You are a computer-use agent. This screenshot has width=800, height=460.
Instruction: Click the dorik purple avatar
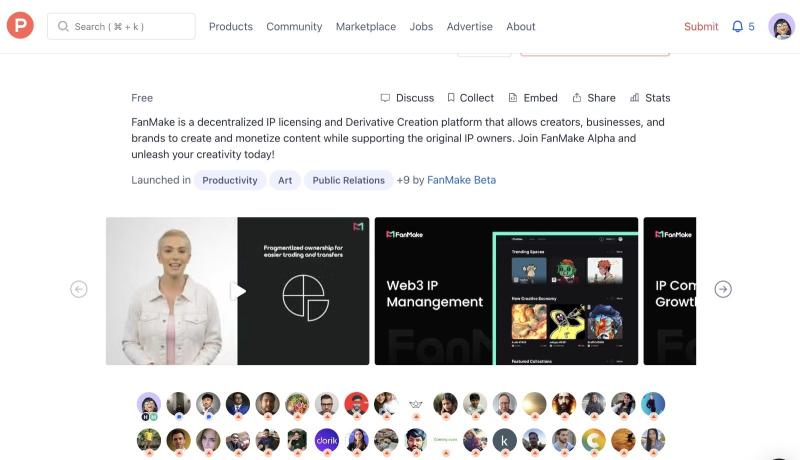327,440
